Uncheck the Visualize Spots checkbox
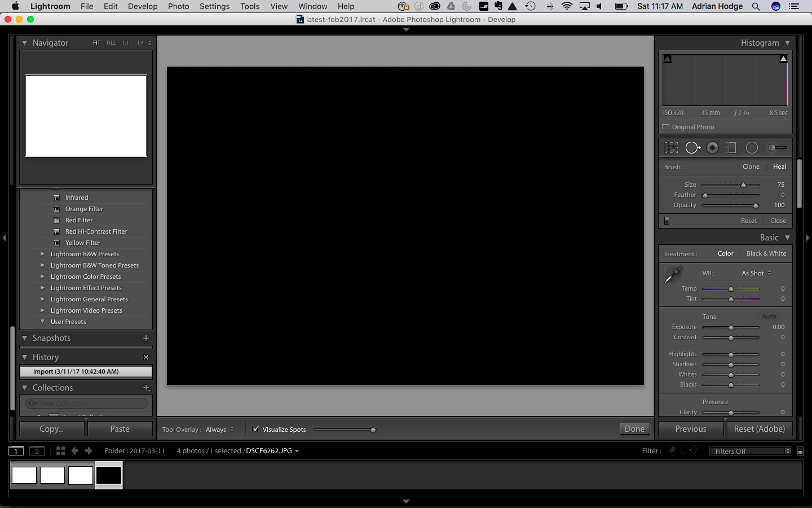This screenshot has width=812, height=508. (x=255, y=430)
